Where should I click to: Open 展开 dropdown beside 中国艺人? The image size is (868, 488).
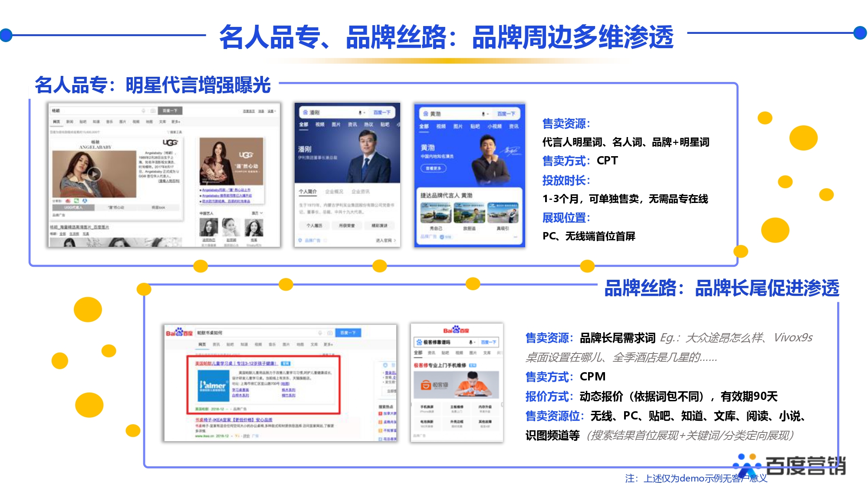pos(258,213)
